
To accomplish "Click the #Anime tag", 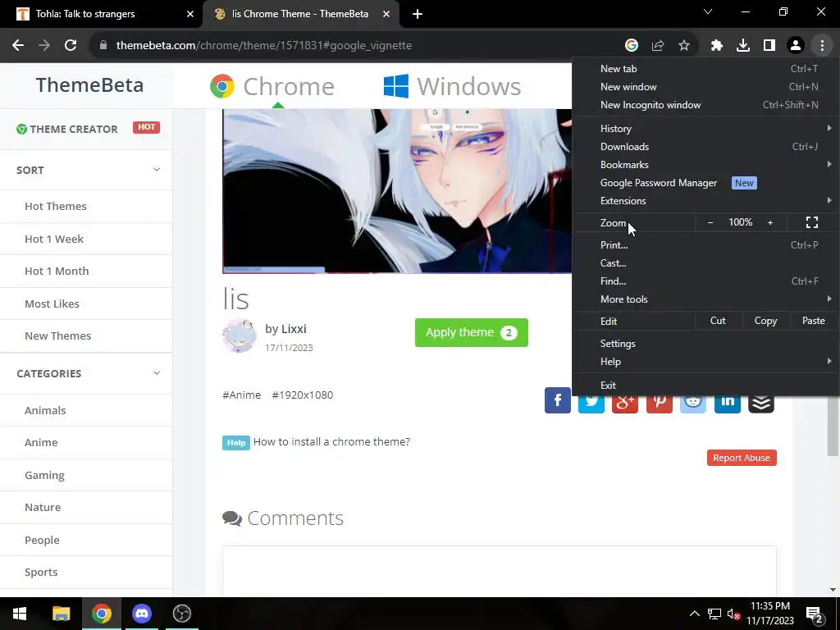I will (x=242, y=395).
